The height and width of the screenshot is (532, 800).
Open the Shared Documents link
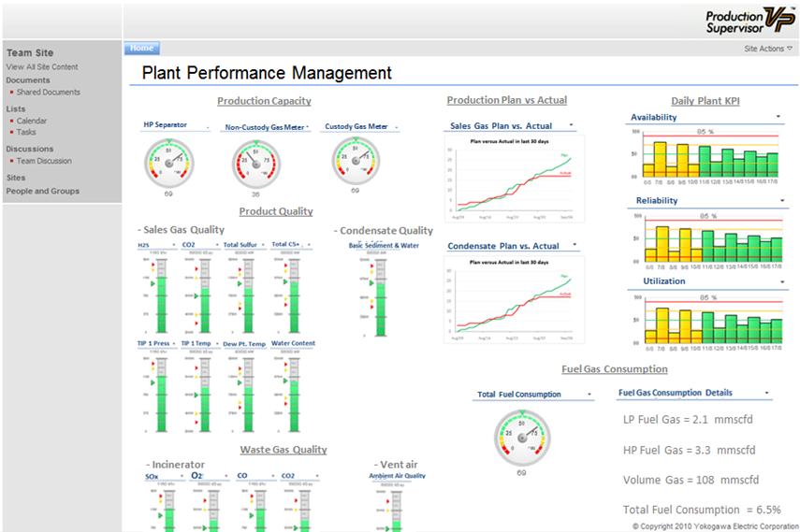48,93
